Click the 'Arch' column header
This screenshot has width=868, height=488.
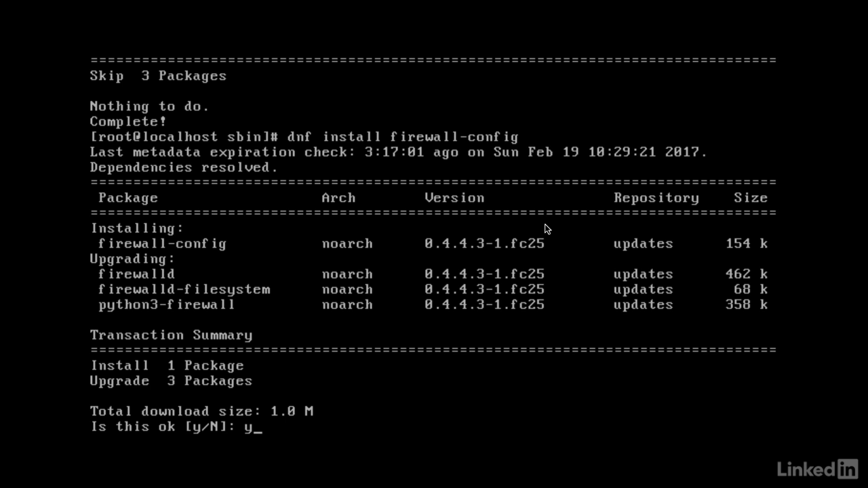tap(338, 198)
